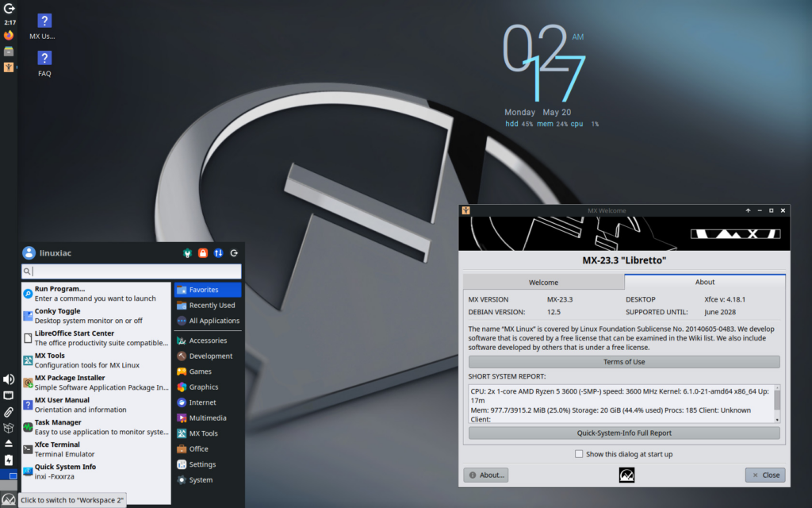Enable 'Show this dialog at start up'
The width and height of the screenshot is (812, 508).
pyautogui.click(x=579, y=454)
